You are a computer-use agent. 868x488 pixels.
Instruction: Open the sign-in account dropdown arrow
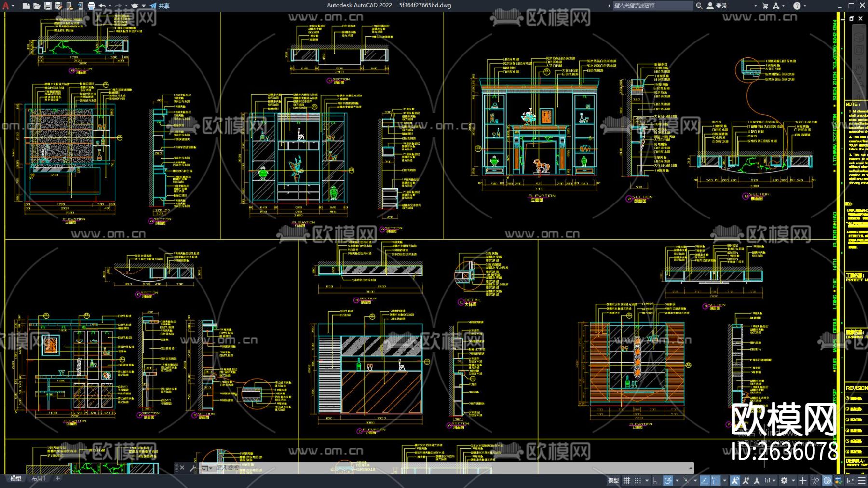[x=755, y=6]
